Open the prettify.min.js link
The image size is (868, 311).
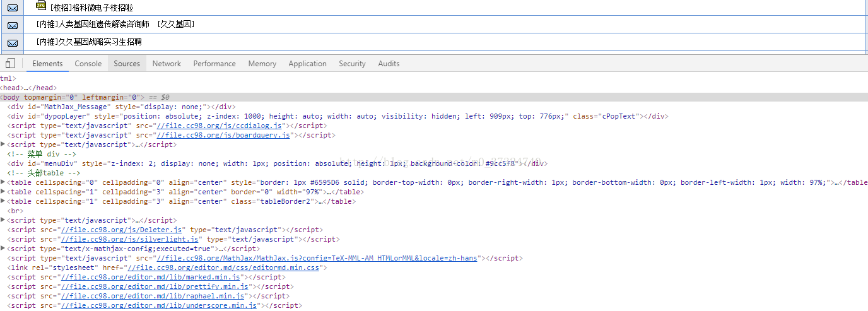pyautogui.click(x=155, y=286)
